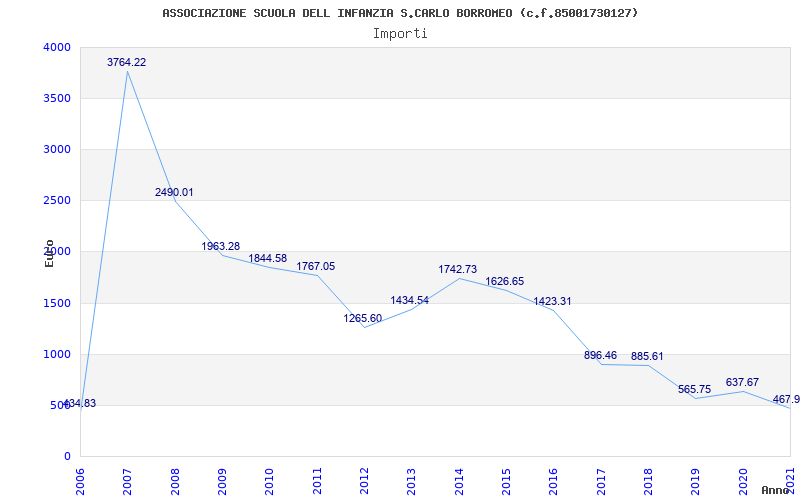The height and width of the screenshot is (500, 800).
Task: Click x-axis year 2015
Action: coord(506,481)
